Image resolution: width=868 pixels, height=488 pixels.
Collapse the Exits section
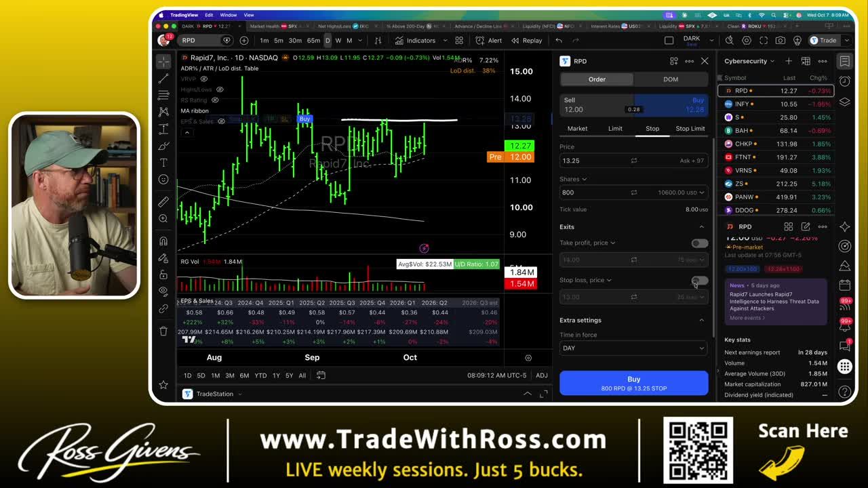(701, 227)
